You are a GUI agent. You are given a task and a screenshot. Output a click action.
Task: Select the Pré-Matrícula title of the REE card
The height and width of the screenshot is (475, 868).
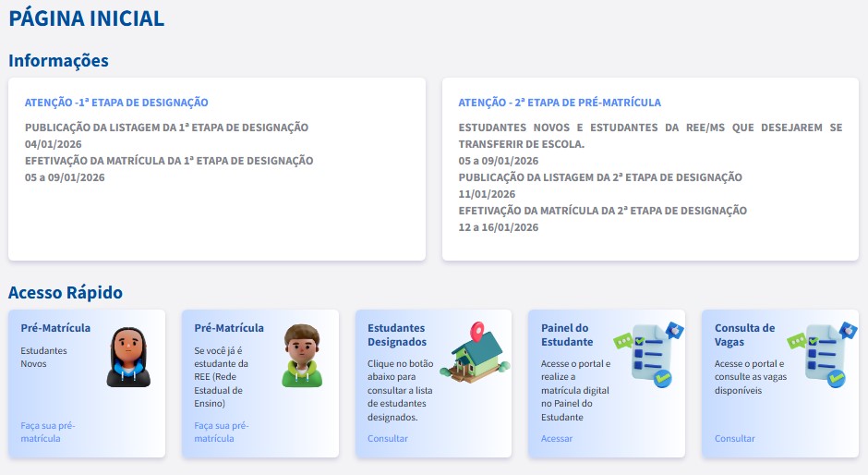(x=229, y=327)
